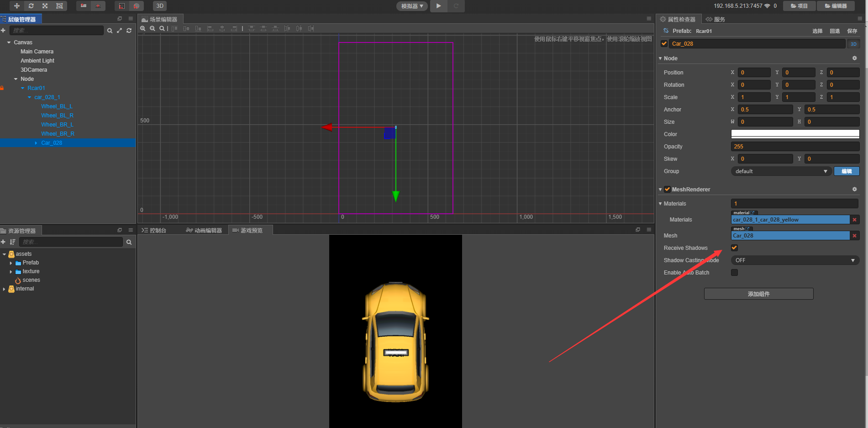Collapse the Rcar01 node in hierarchy
The width and height of the screenshot is (868, 428).
coord(22,88)
